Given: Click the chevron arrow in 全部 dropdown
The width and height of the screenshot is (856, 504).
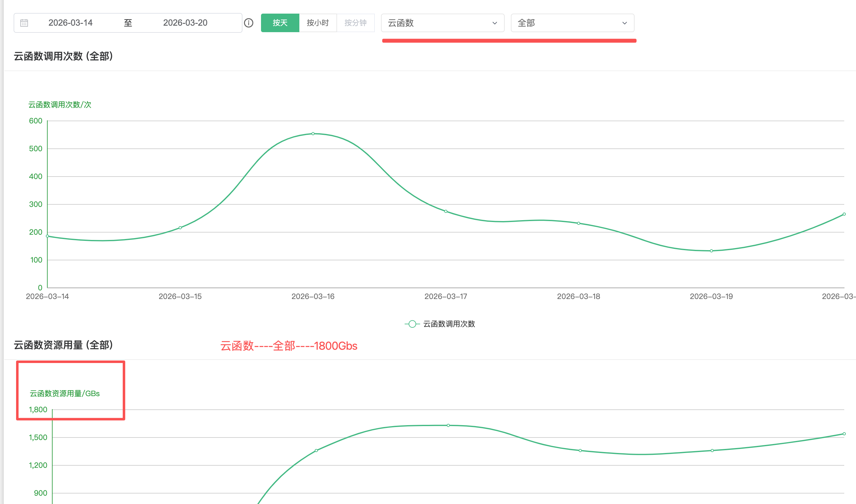Looking at the screenshot, I should pyautogui.click(x=624, y=23).
